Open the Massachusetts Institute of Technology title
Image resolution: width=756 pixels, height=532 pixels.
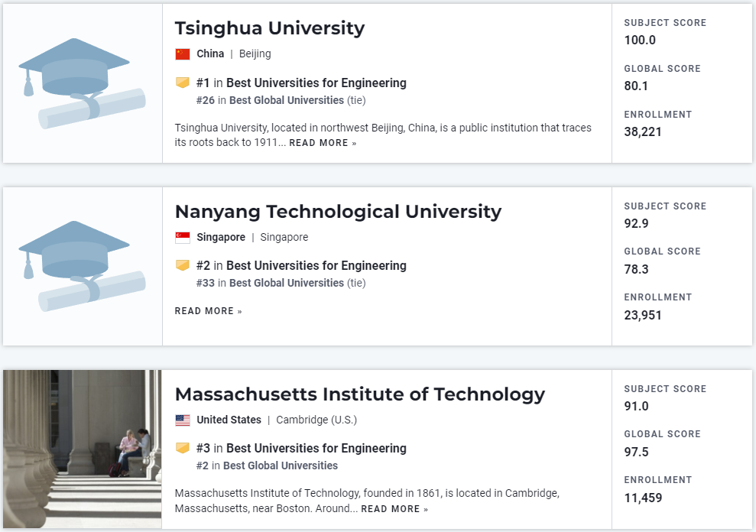click(359, 394)
